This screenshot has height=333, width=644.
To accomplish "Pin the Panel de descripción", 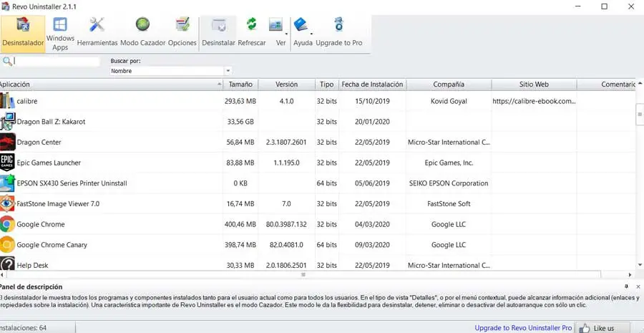I will 626,286.
